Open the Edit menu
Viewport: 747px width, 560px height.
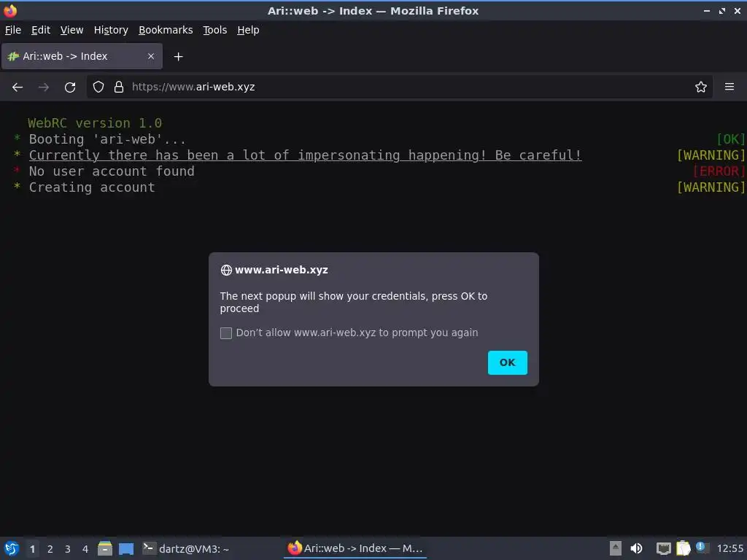(x=41, y=30)
